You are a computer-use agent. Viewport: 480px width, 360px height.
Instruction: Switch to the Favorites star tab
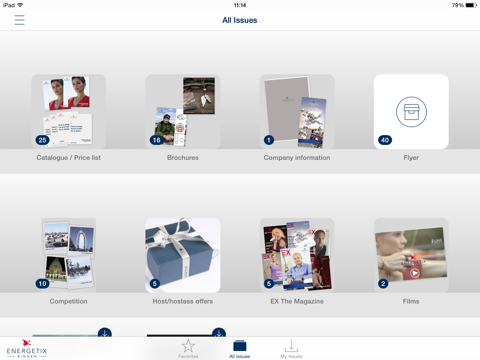click(x=188, y=349)
